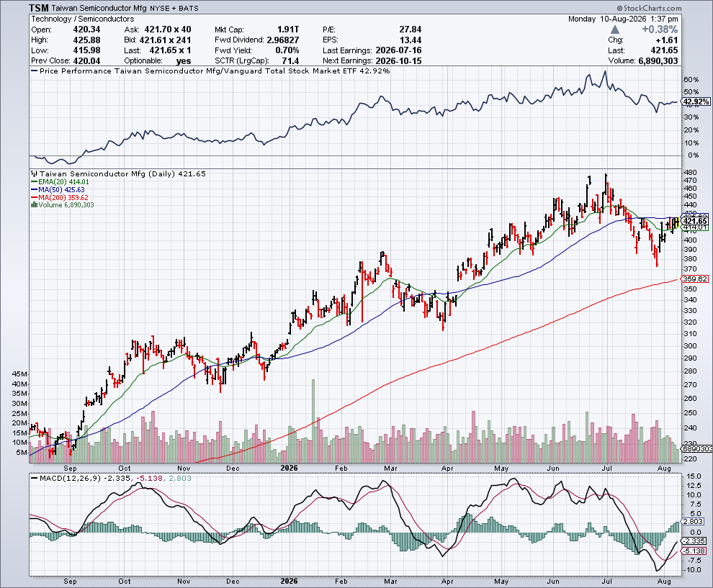Click the TSM ticker symbol heading
This screenshot has width=713, height=588.
(39, 8)
